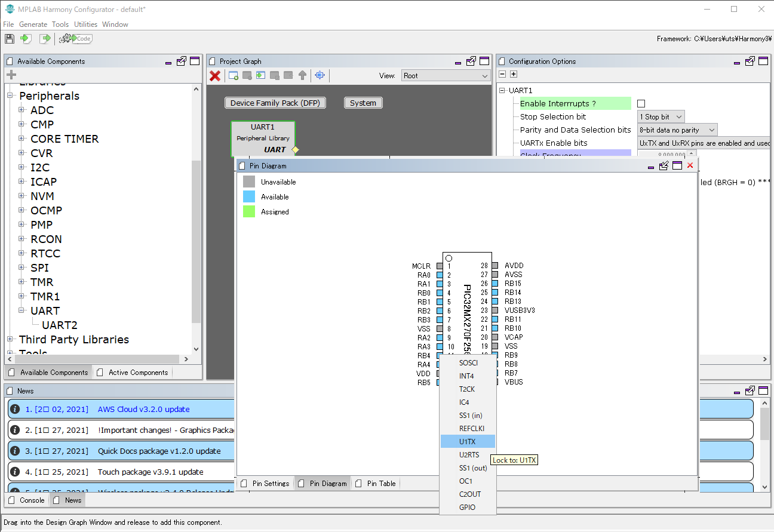
Task: Check the box next to U1TX pin option
Action: 449,441
